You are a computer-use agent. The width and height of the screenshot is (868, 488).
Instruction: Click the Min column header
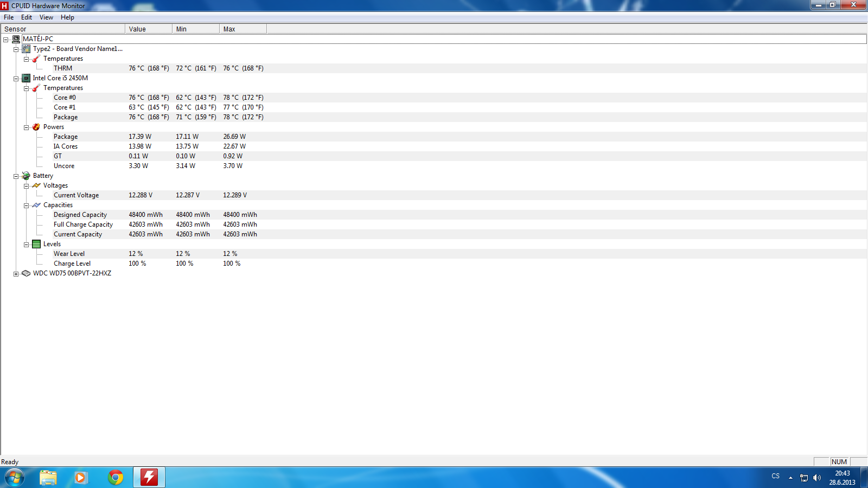(x=196, y=29)
